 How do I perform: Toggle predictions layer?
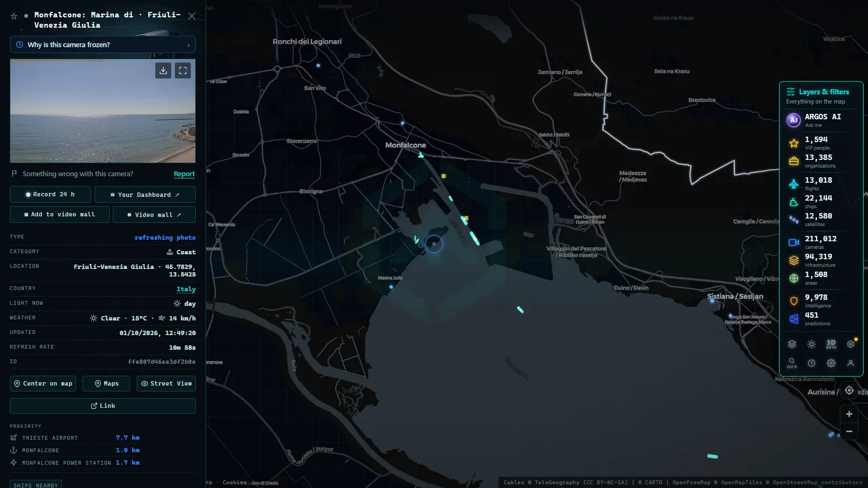tap(821, 319)
